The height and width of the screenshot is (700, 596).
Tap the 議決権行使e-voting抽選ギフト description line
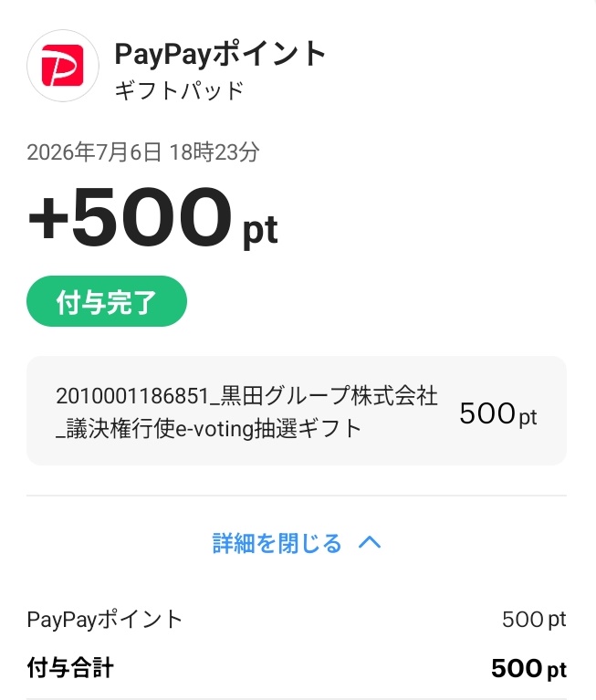point(208,429)
